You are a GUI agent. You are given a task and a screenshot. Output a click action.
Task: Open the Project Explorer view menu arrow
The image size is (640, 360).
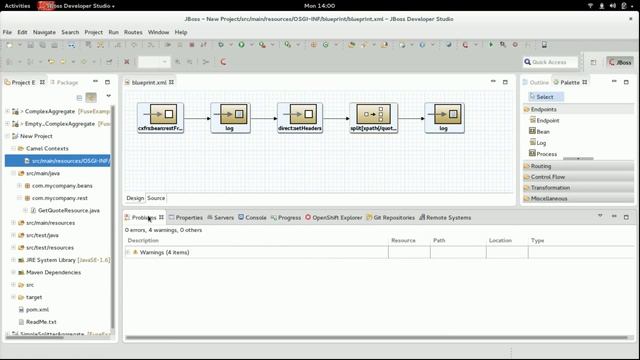click(109, 96)
